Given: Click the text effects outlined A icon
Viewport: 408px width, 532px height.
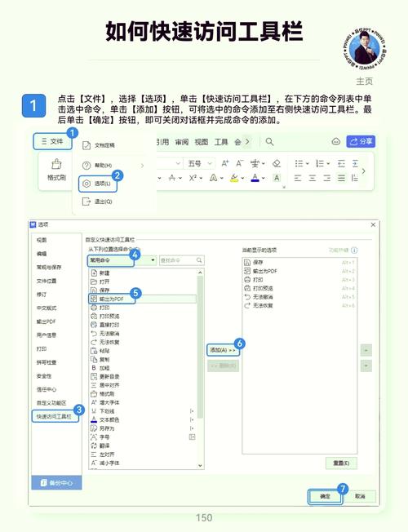Looking at the screenshot, I should pyautogui.click(x=214, y=178).
